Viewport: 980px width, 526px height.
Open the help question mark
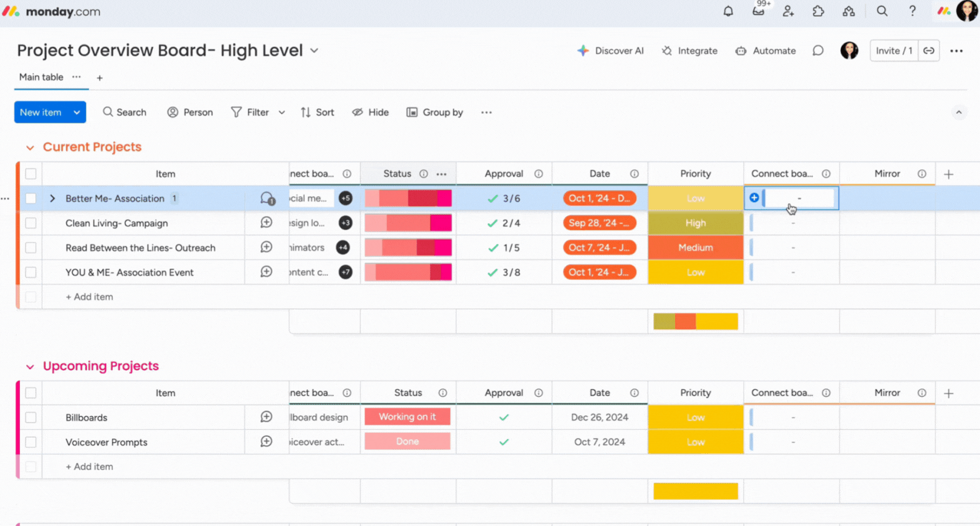click(x=912, y=11)
